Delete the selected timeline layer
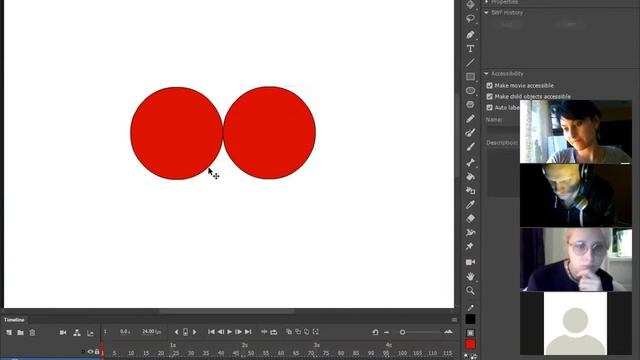 [32, 333]
